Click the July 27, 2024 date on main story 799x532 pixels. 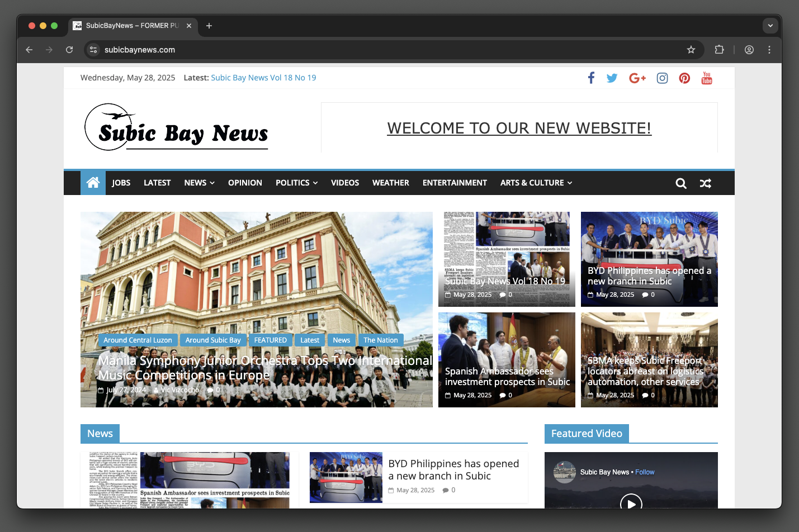pyautogui.click(x=126, y=390)
